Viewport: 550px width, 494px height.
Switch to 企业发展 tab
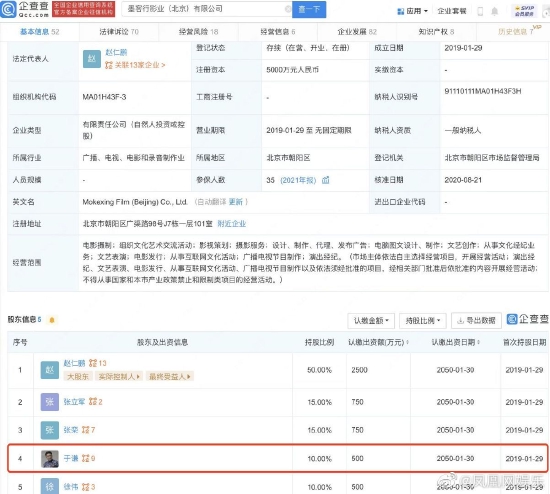click(357, 32)
